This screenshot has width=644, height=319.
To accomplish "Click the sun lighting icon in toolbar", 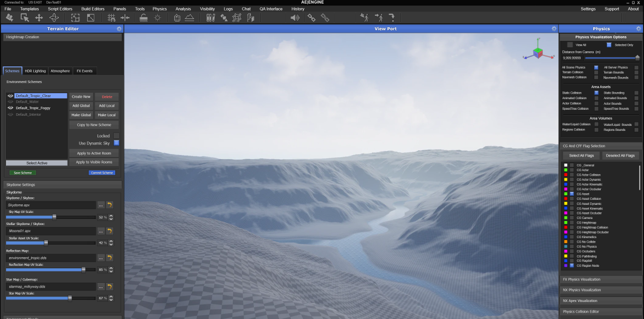I will [x=157, y=18].
